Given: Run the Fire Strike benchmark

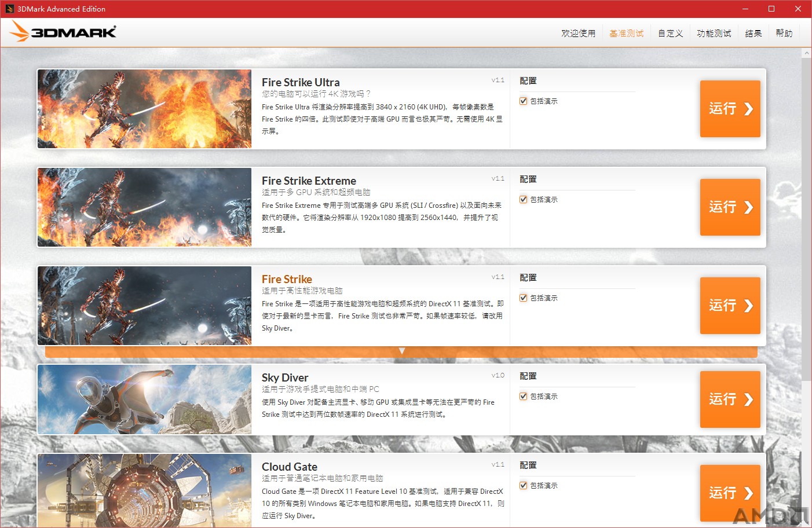Looking at the screenshot, I should (730, 306).
